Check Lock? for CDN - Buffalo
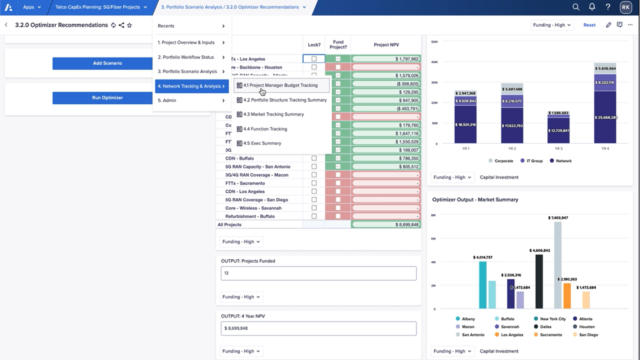This screenshot has width=640, height=360. [x=314, y=158]
